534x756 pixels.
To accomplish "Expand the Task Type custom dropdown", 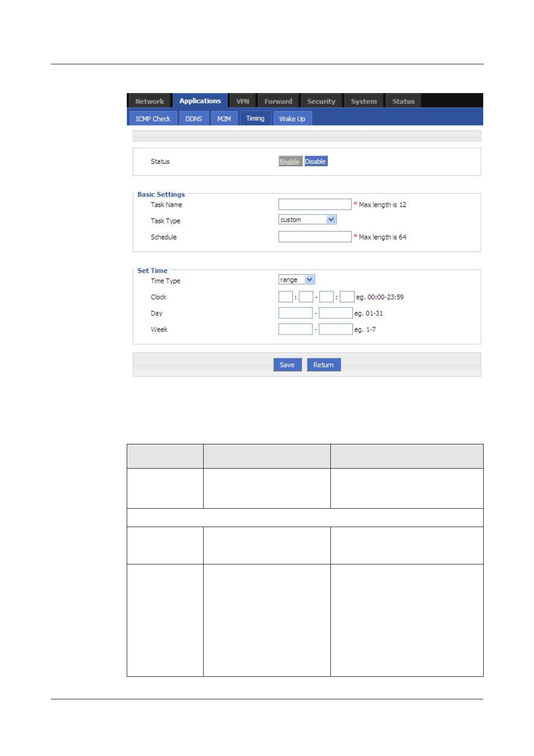I will [x=307, y=219].
